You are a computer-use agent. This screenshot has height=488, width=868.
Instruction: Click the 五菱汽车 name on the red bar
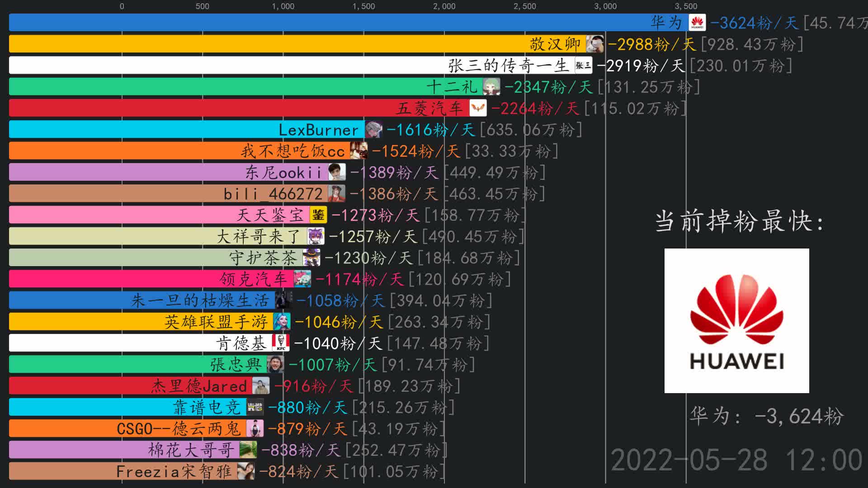[x=430, y=108]
